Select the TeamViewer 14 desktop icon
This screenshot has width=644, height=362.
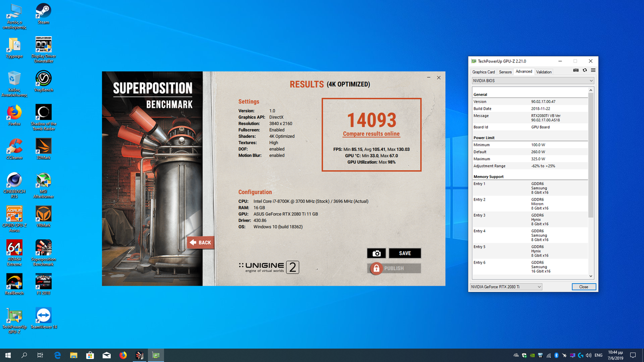[x=43, y=318]
